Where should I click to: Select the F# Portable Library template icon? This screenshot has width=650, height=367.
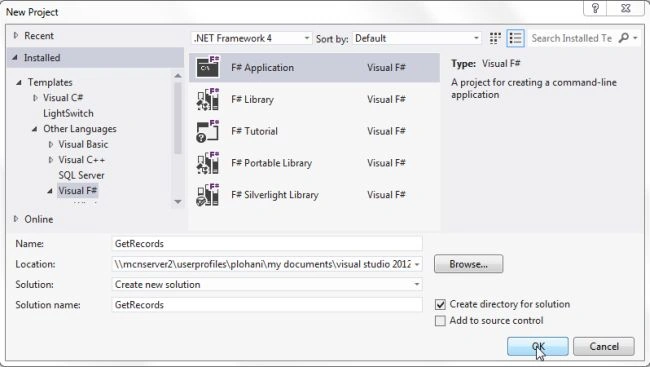click(x=208, y=163)
